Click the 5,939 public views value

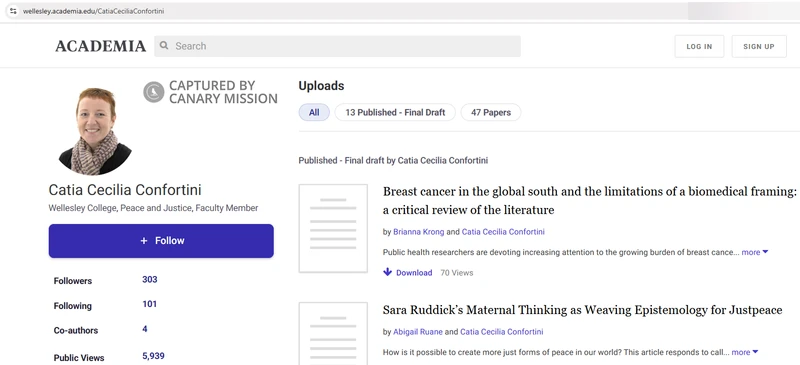tap(153, 356)
